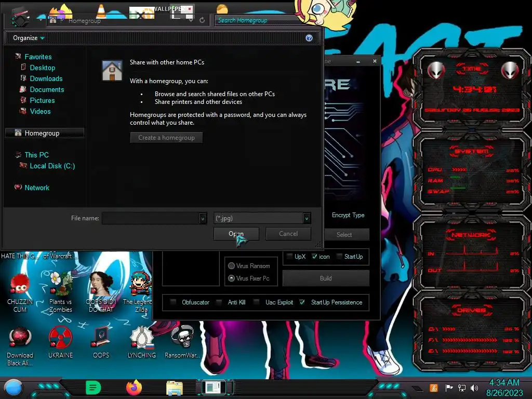This screenshot has height=399, width=532.
Task: Open File Explorer from the taskbar
Action: [x=175, y=389]
